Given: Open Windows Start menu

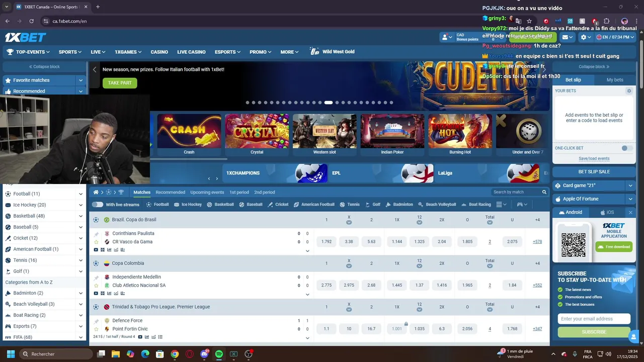Looking at the screenshot, I should pyautogui.click(x=11, y=354).
